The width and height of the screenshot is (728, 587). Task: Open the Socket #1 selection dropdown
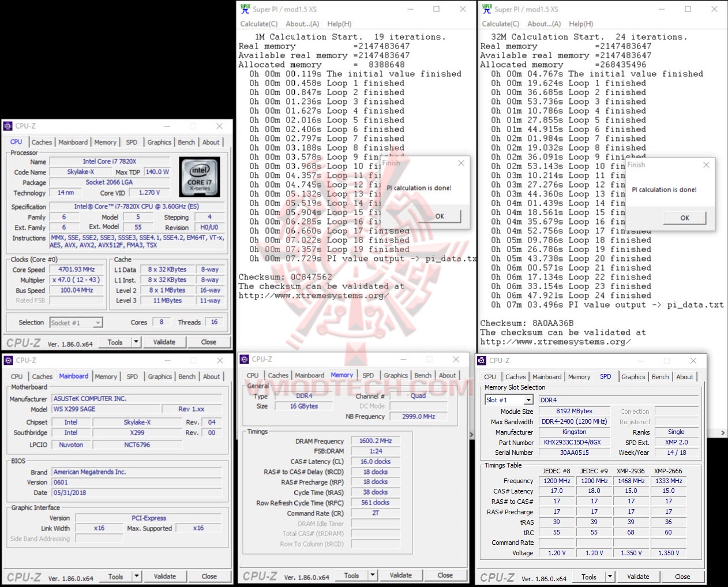[98, 323]
